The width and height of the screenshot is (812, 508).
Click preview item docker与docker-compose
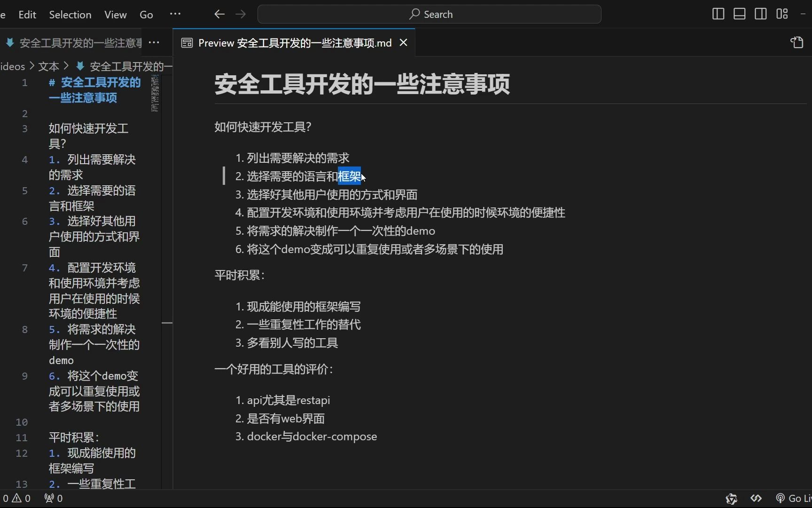(312, 437)
